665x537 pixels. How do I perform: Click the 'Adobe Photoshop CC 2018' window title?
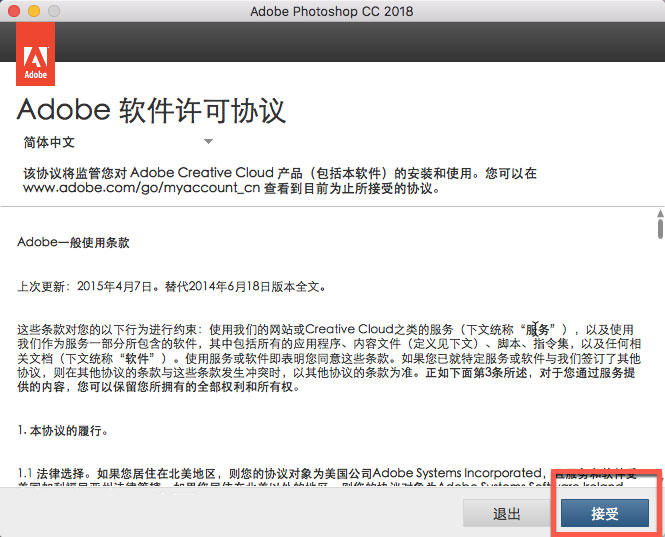click(x=332, y=11)
